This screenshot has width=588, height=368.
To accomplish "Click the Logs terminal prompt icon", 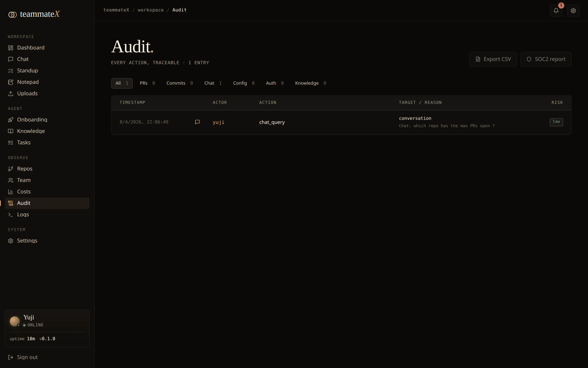I will click(10, 214).
